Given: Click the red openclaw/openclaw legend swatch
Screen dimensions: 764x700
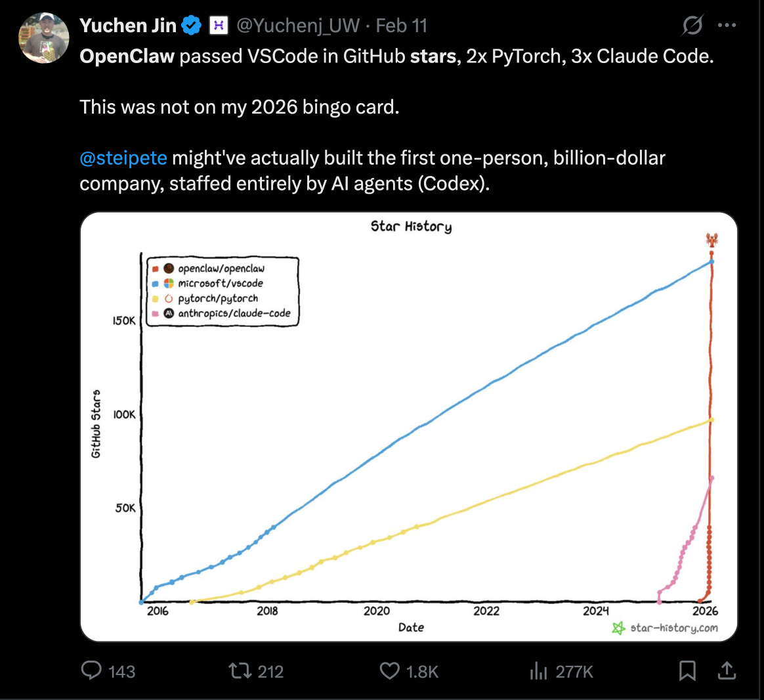Looking at the screenshot, I should (156, 269).
